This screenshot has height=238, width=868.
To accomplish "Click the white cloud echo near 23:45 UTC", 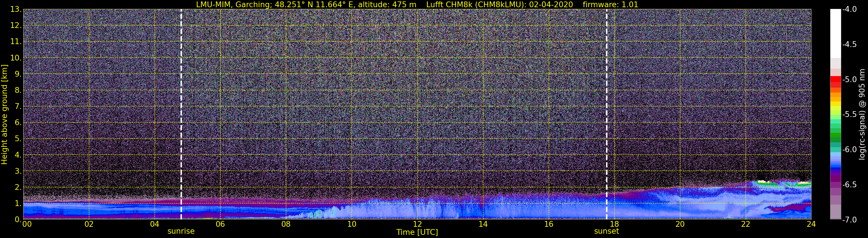I will coord(803,183).
